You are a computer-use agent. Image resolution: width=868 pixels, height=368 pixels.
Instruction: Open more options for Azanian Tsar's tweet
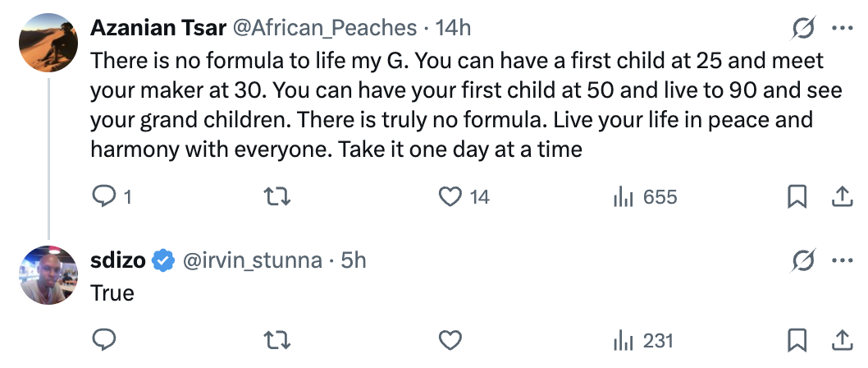[x=842, y=29]
